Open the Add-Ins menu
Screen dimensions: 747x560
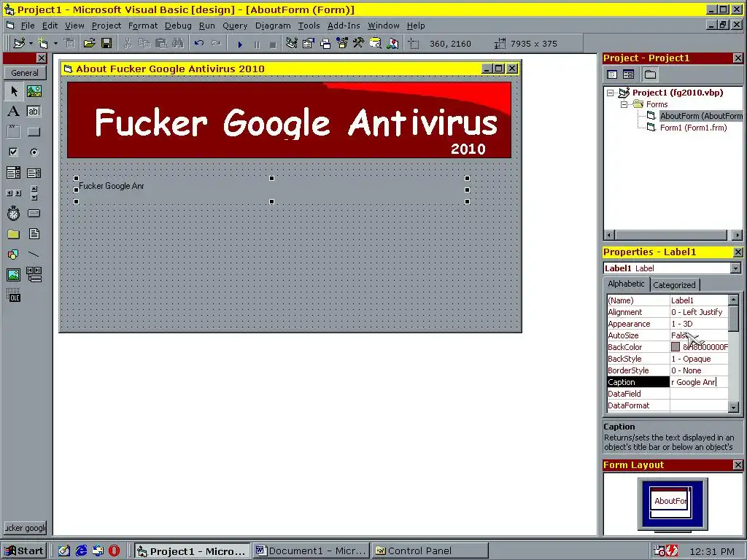click(x=344, y=26)
